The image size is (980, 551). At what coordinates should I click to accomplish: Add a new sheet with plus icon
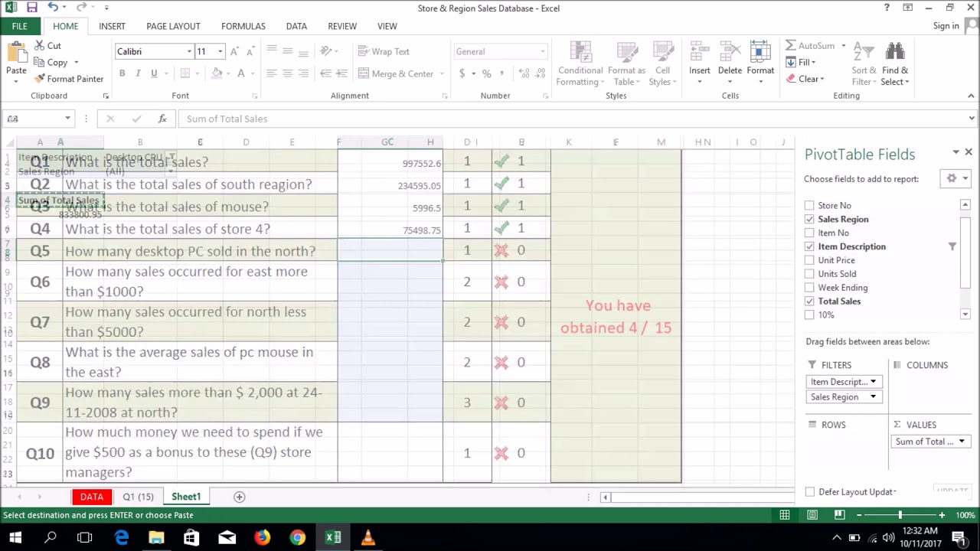pos(239,497)
